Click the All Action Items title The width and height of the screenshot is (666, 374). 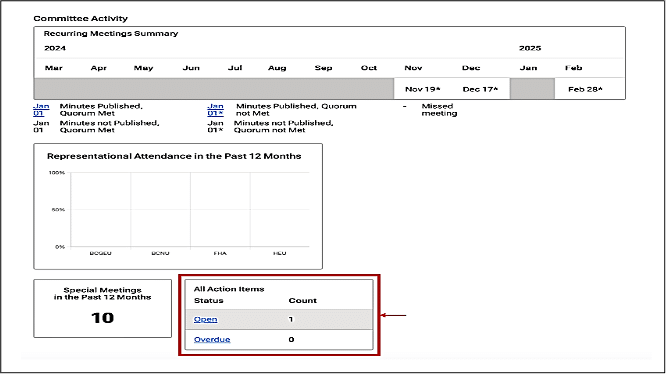coord(229,289)
